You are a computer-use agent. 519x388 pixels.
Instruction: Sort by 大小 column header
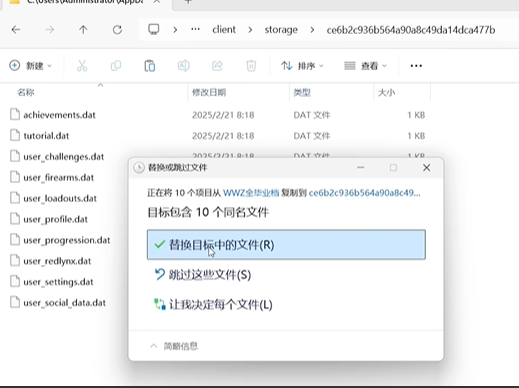pyautogui.click(x=387, y=92)
